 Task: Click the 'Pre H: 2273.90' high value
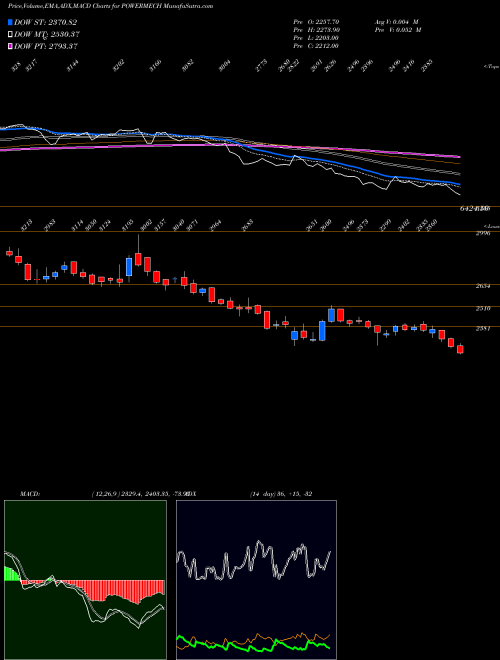point(316,30)
